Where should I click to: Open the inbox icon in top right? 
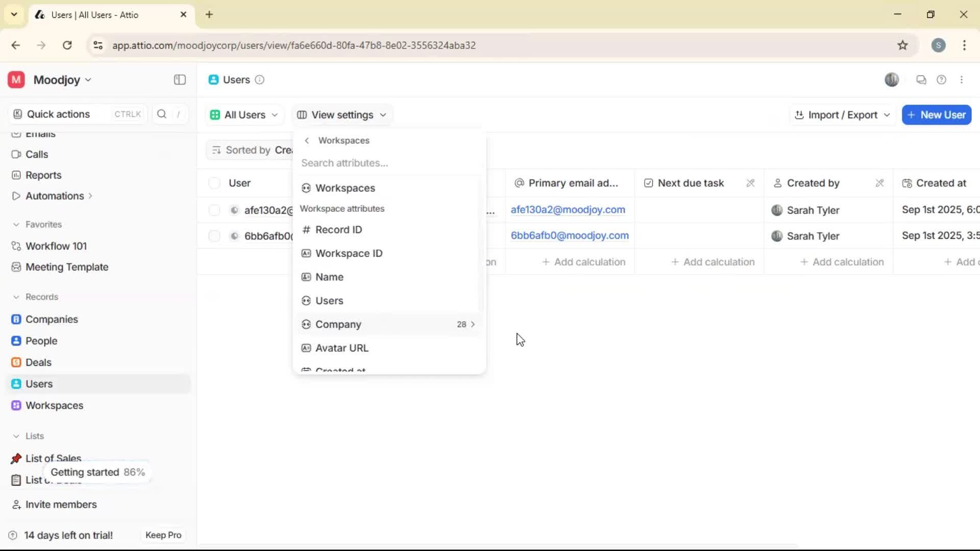coord(921,80)
